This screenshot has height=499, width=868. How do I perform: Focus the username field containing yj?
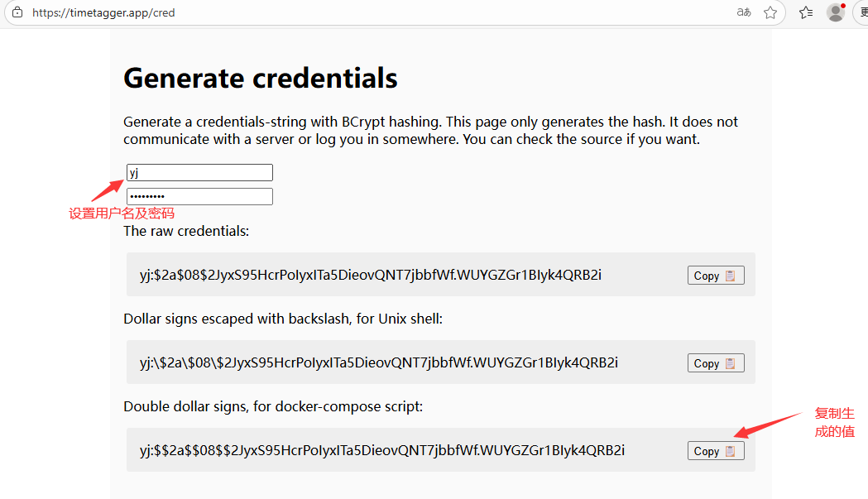[200, 172]
